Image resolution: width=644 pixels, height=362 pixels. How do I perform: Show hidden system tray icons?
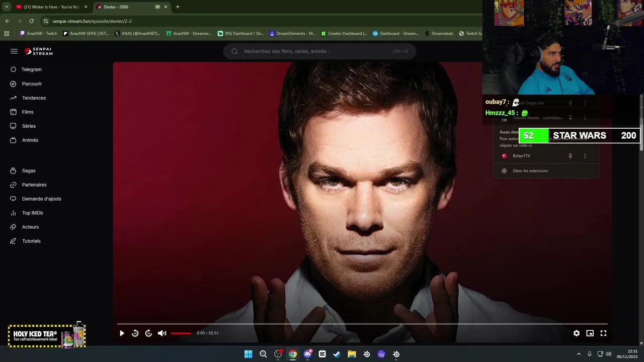point(579,354)
